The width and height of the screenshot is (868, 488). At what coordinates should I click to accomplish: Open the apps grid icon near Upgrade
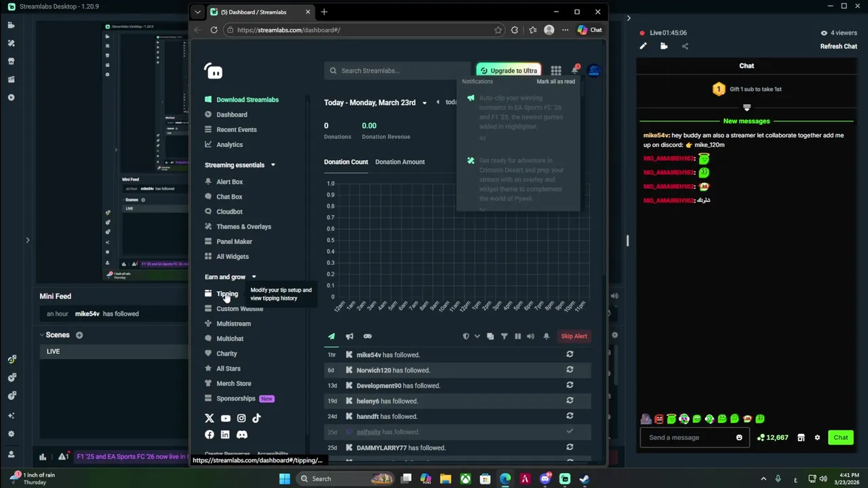click(x=556, y=70)
